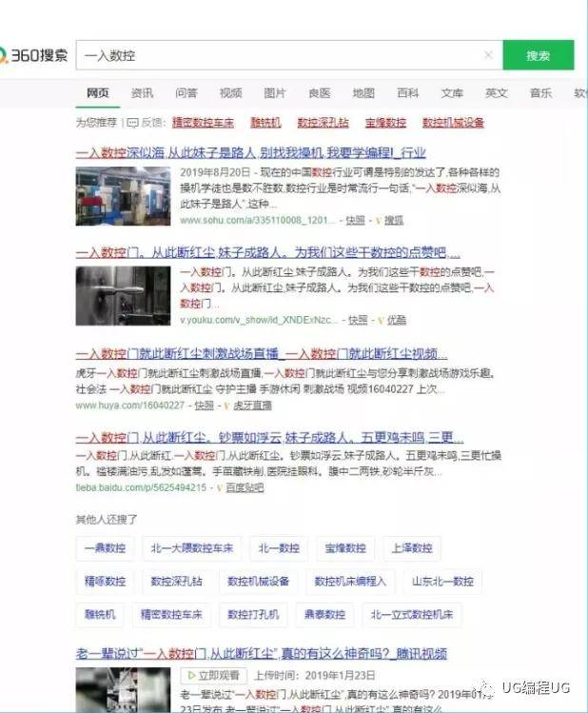Select related search 山东北一数控
The image size is (588, 713).
coord(442,581)
